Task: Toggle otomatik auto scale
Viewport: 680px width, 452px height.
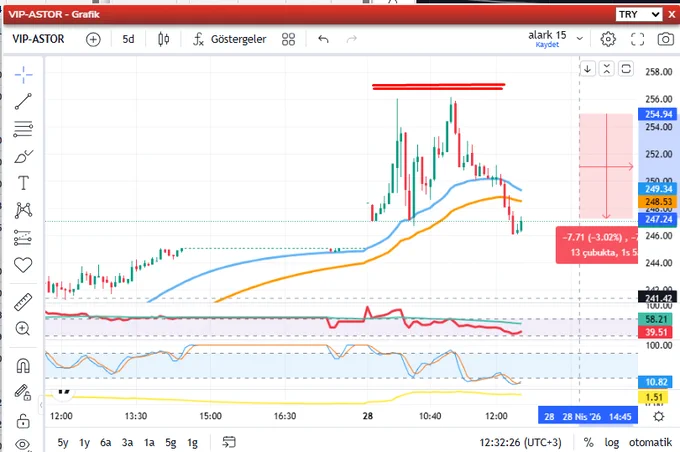Action: (x=651, y=442)
